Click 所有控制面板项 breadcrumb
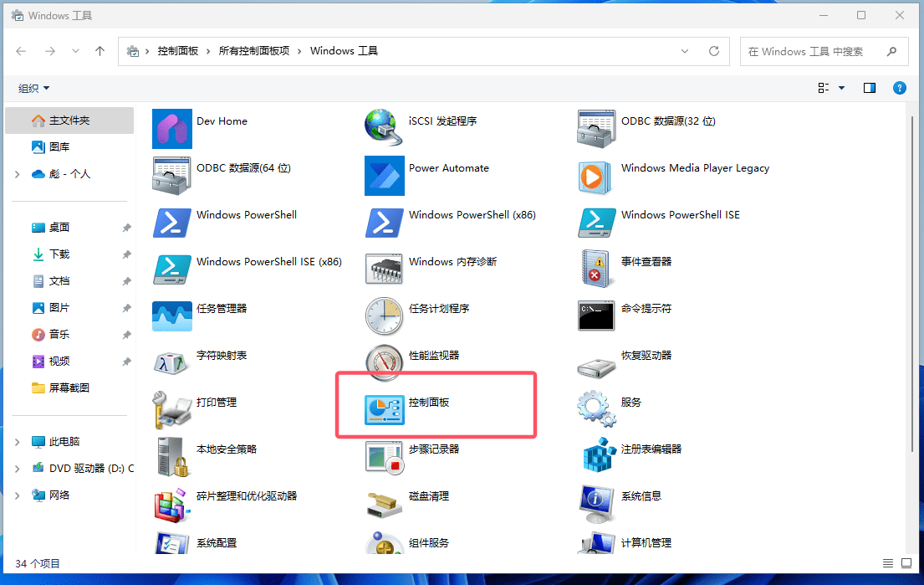 pyautogui.click(x=254, y=51)
